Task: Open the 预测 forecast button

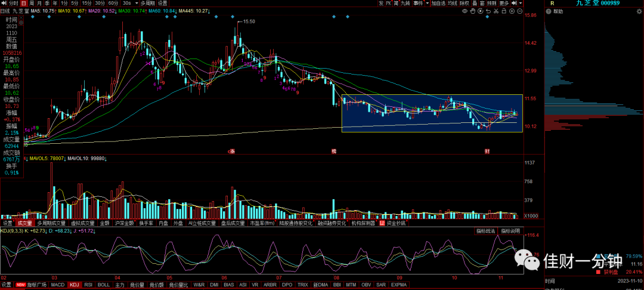Action: [491, 3]
